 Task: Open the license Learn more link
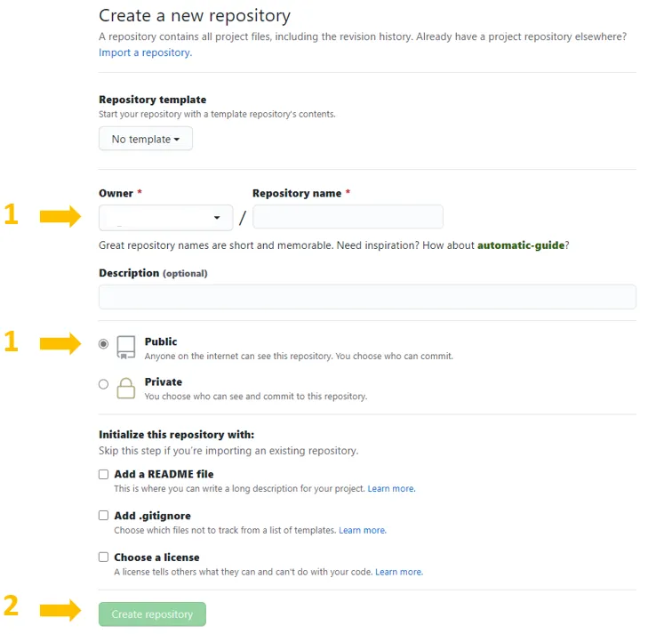[x=399, y=572]
